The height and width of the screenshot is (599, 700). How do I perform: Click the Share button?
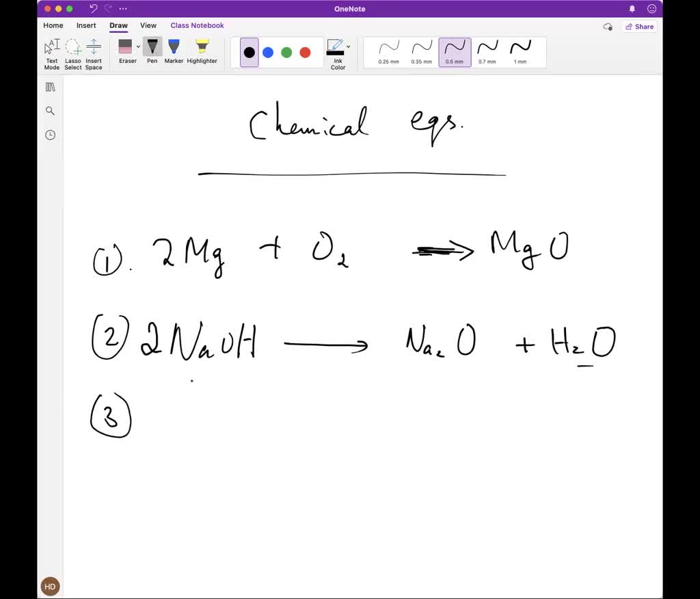tap(639, 26)
